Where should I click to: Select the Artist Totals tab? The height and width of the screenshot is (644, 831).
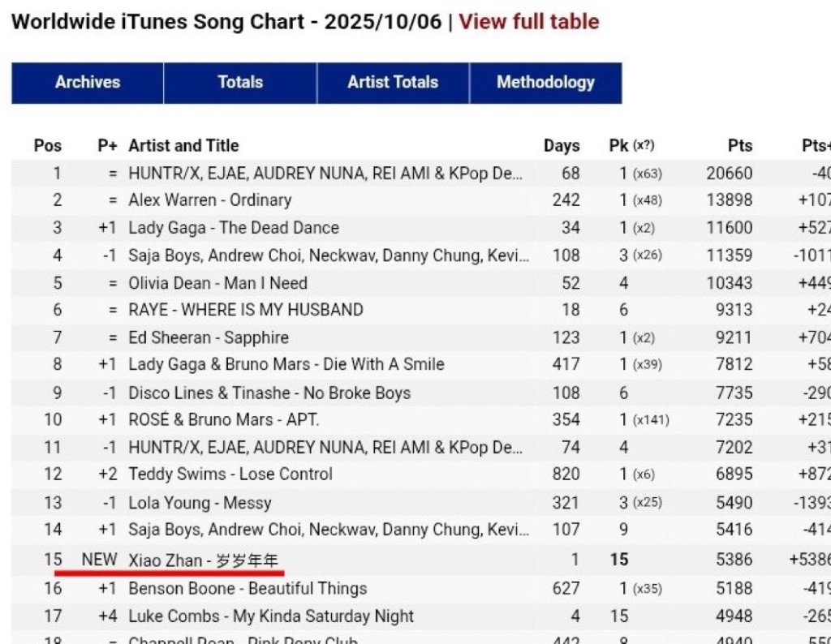(393, 83)
